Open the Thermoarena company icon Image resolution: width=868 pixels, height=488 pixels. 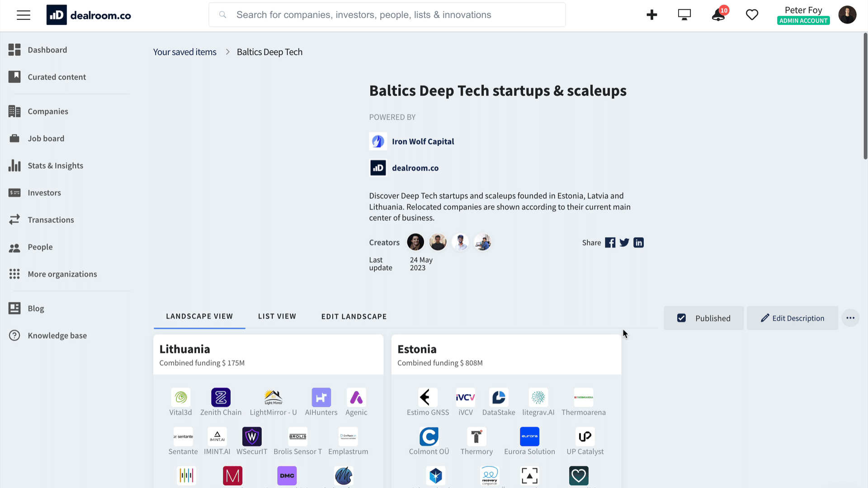pos(583,397)
